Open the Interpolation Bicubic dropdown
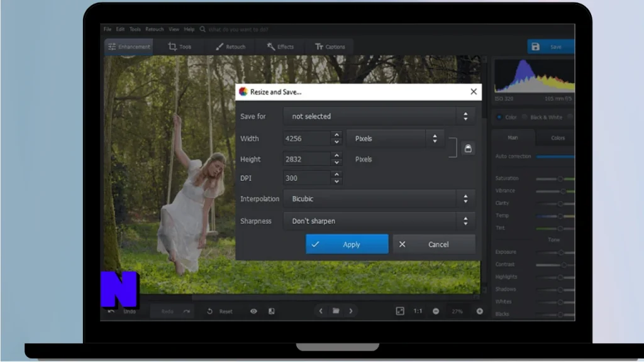Screen dimensions: 644x362 379,199
